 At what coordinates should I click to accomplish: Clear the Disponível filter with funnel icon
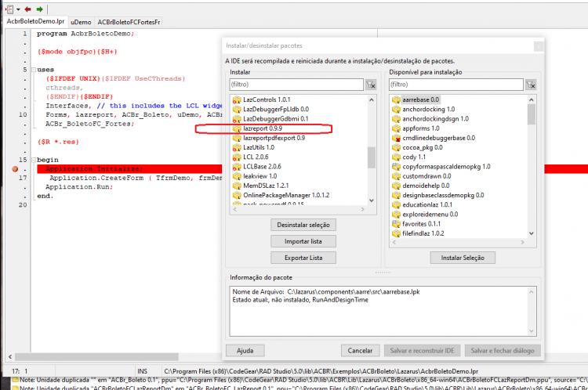click(x=531, y=85)
